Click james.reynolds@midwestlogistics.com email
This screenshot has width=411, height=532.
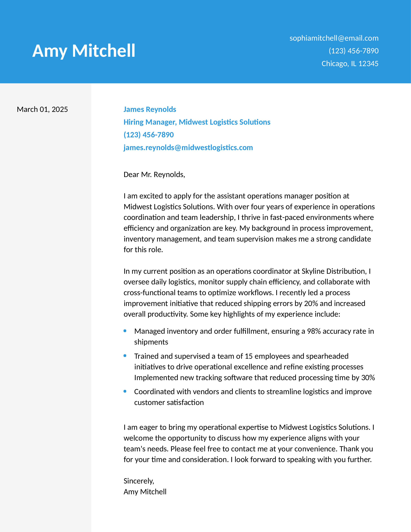(188, 147)
